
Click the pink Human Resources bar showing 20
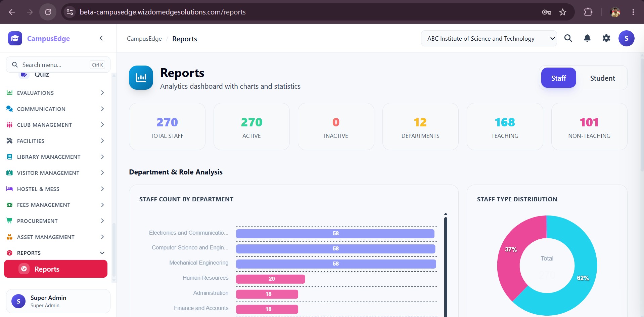point(270,279)
